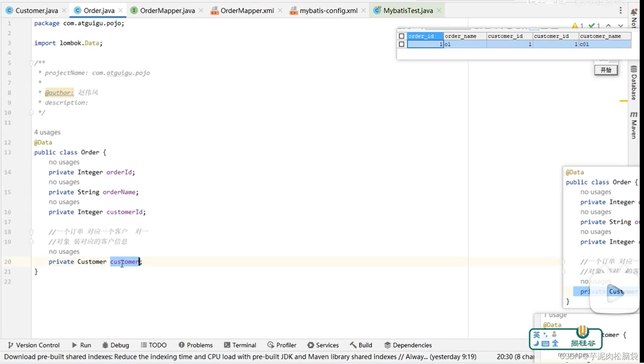Click the order_name column header
This screenshot has height=364, width=644.
click(x=465, y=36)
